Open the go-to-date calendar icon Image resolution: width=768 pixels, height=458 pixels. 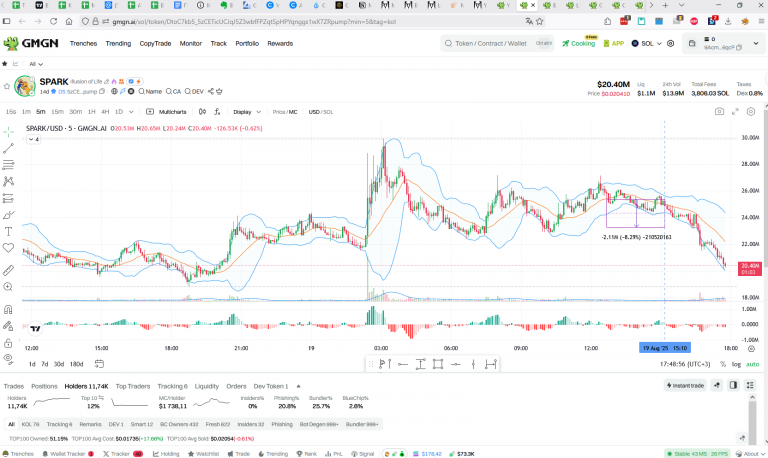pyautogui.click(x=99, y=364)
